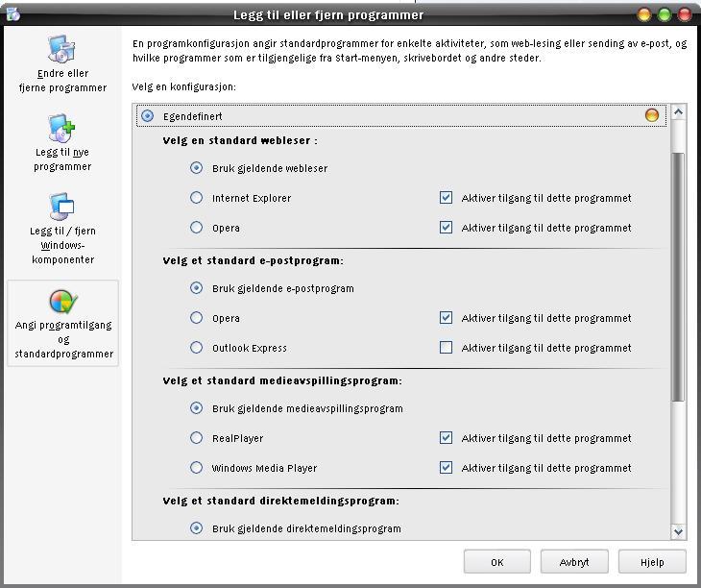
Task: Click the OK button
Action: (x=496, y=562)
